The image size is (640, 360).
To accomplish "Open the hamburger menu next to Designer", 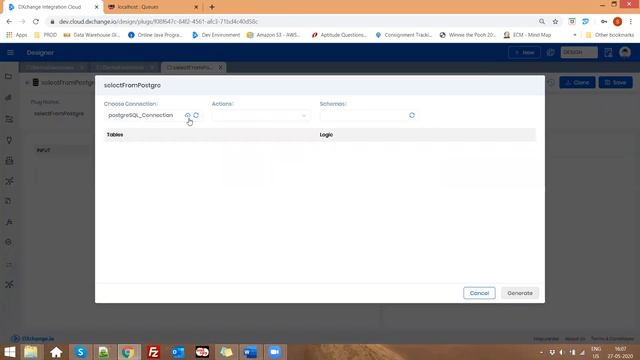I will coord(10,53).
